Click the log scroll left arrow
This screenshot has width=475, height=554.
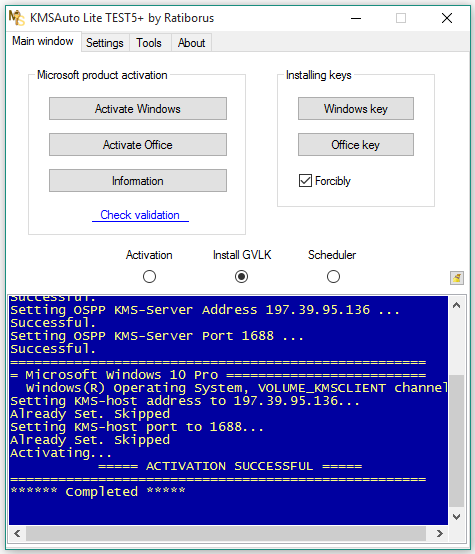pyautogui.click(x=17, y=533)
